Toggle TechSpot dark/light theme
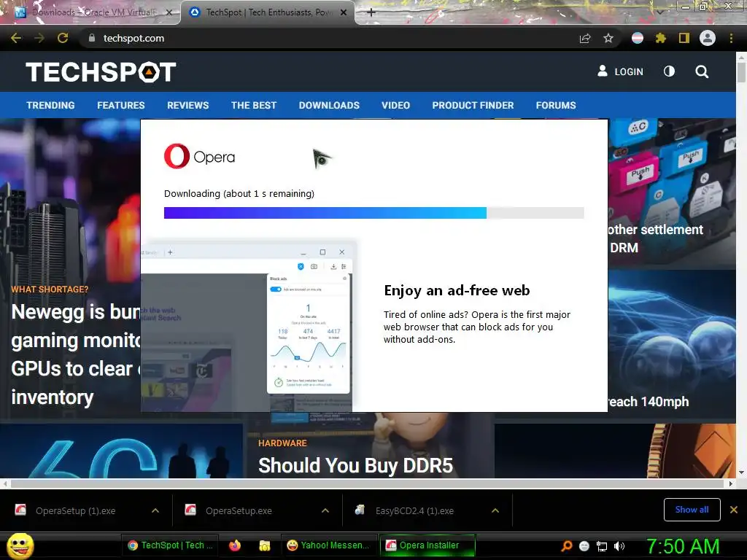Viewport: 747px width, 560px height. (x=669, y=71)
